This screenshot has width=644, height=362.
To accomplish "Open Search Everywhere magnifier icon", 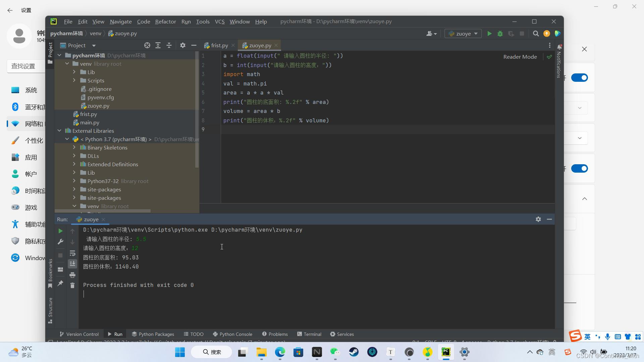I will point(536,34).
